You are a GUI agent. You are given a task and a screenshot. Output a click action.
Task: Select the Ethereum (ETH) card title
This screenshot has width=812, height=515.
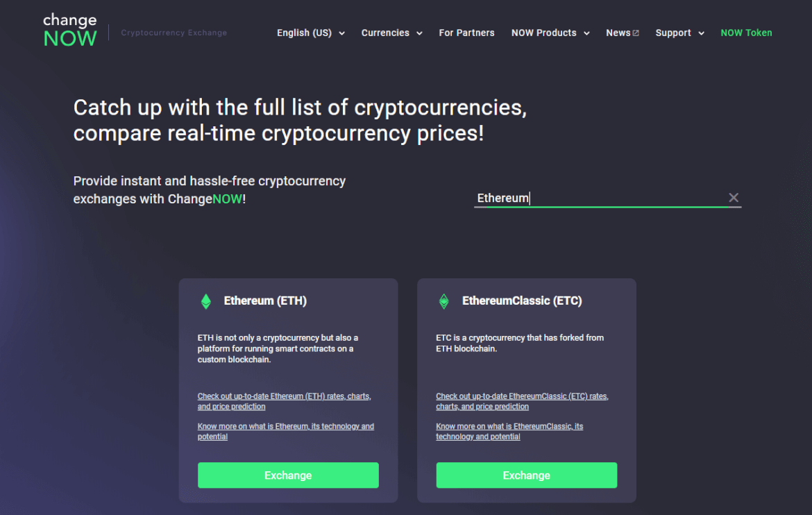coord(265,301)
